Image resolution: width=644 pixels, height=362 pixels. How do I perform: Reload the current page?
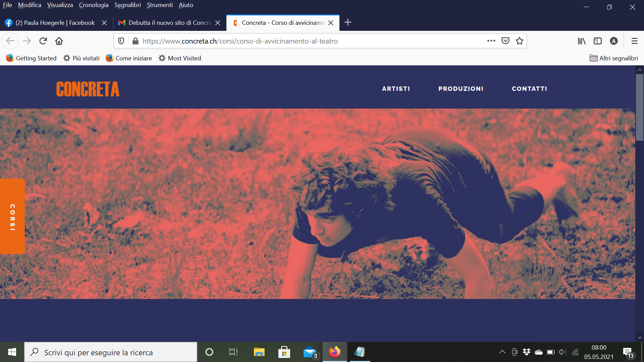[x=43, y=41]
